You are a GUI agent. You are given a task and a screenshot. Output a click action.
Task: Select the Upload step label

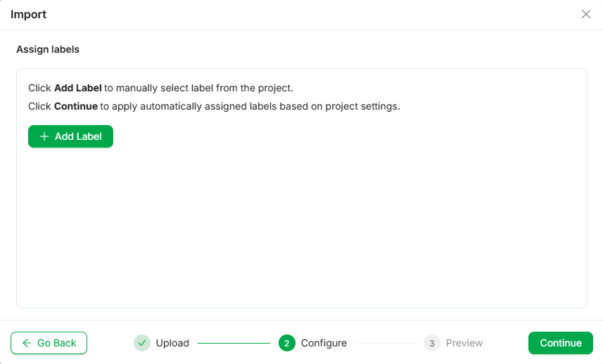click(172, 343)
